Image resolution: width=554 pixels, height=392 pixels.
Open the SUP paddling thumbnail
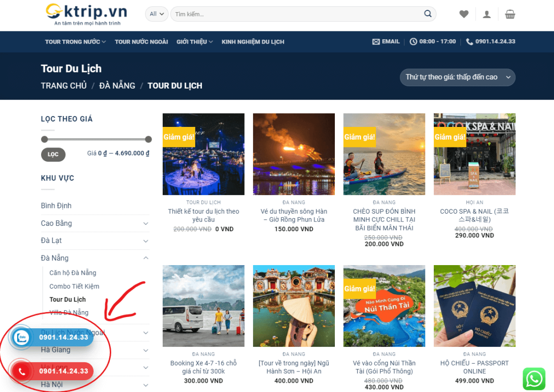[384, 154]
